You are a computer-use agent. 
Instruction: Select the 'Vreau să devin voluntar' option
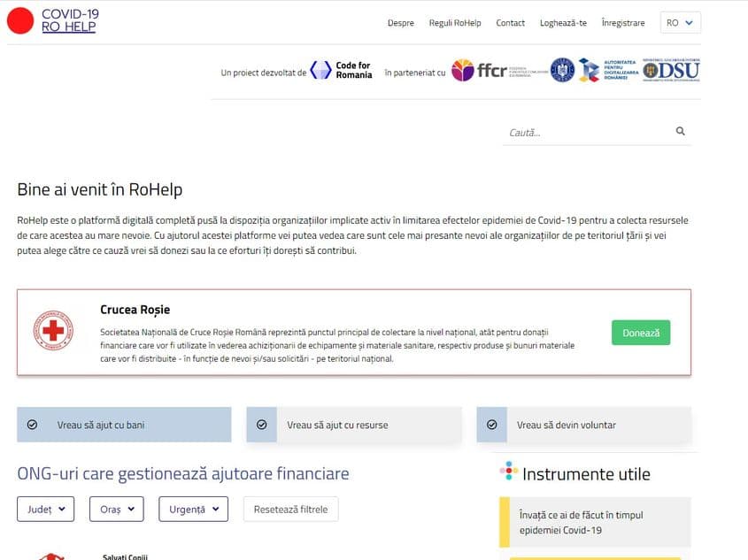coord(583,425)
